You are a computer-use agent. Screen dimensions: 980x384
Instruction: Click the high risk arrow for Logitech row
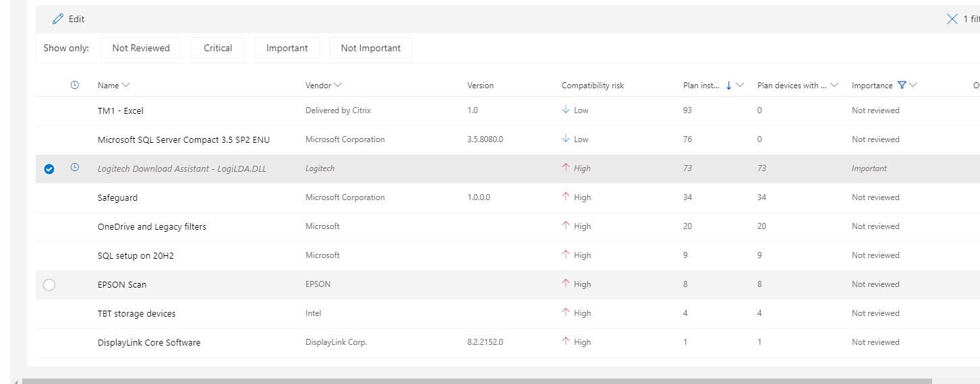click(x=566, y=168)
